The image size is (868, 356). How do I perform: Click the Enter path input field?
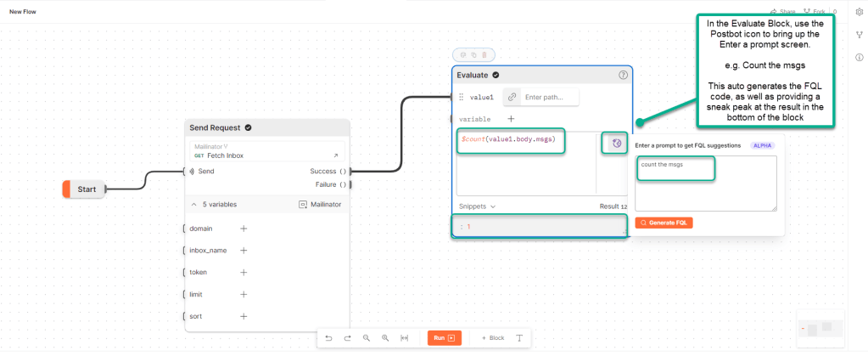pyautogui.click(x=550, y=98)
